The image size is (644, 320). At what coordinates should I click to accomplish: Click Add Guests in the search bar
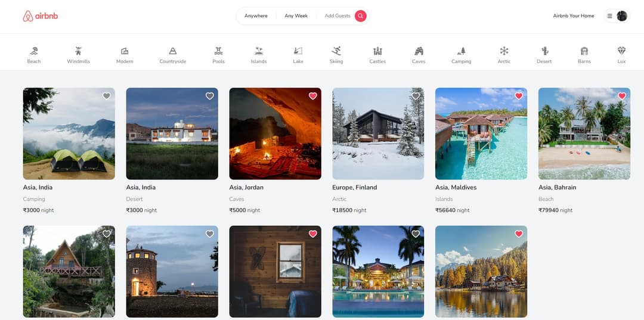[x=338, y=16]
